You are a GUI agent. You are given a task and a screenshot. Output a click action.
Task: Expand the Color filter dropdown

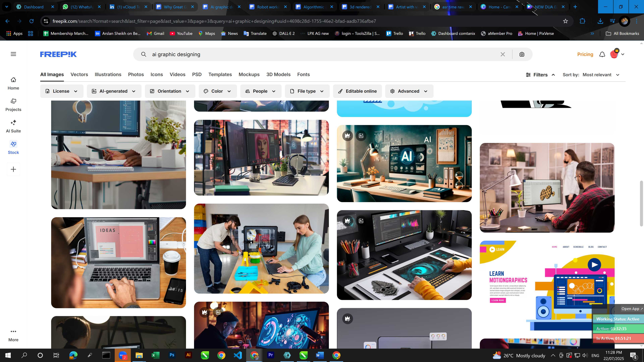click(x=218, y=91)
